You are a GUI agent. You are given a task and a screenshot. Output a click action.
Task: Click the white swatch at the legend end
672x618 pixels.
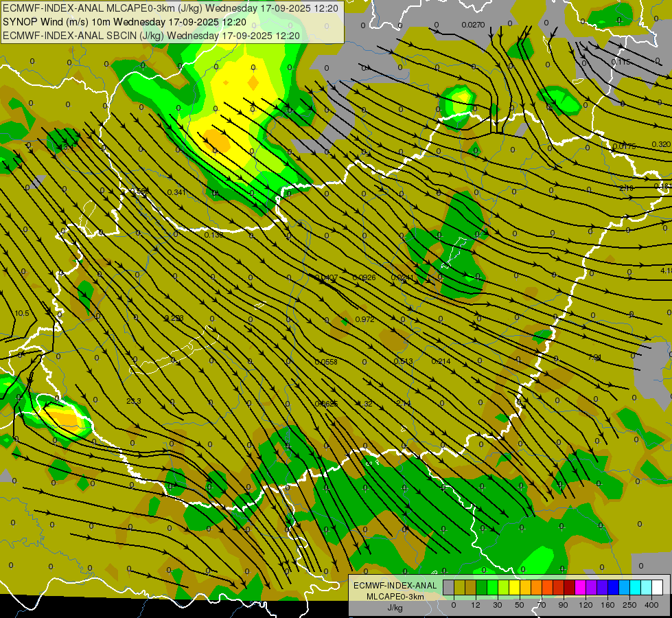[657, 587]
